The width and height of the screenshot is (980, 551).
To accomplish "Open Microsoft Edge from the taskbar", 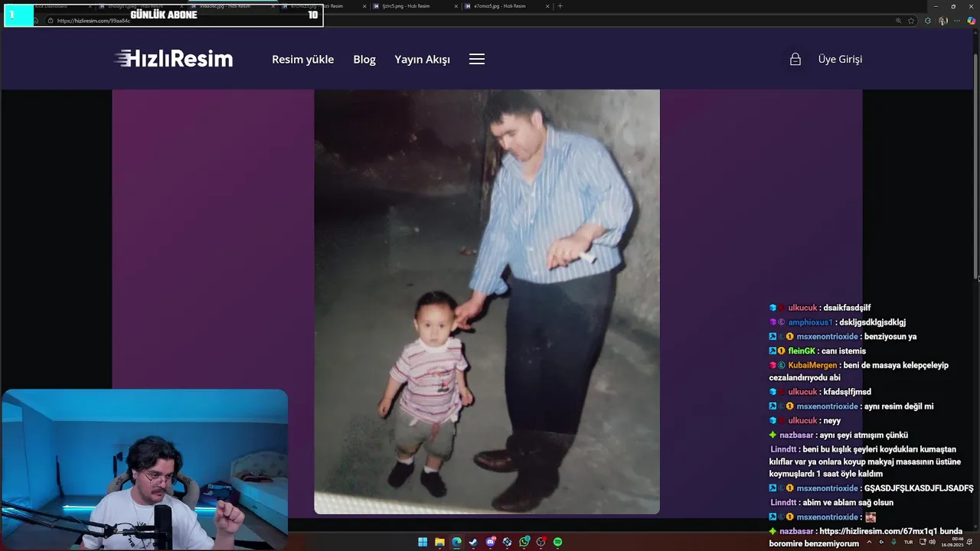I will pyautogui.click(x=456, y=542).
